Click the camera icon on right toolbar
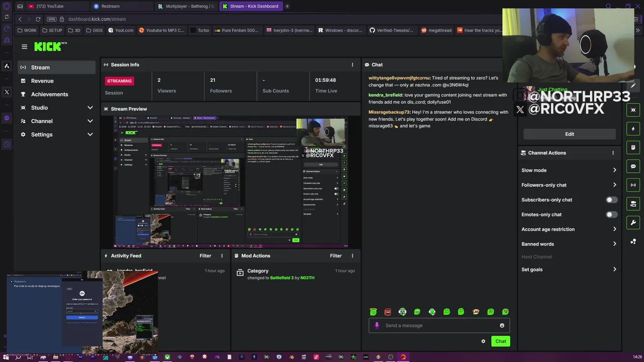The image size is (644, 362). 633,204
